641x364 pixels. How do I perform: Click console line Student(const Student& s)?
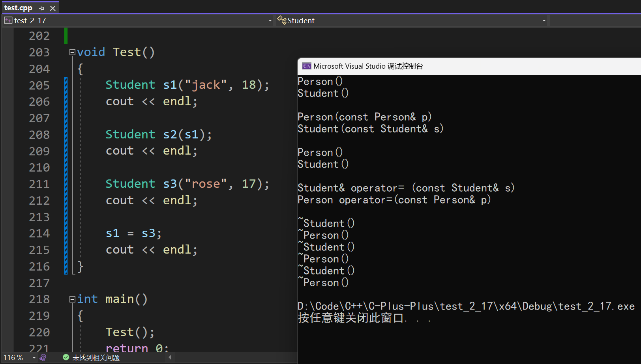point(371,129)
